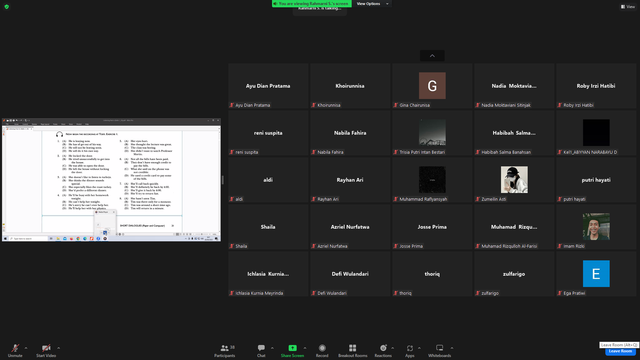Click the divider handle beside shared screen
The image size is (640, 360).
tap(222, 180)
